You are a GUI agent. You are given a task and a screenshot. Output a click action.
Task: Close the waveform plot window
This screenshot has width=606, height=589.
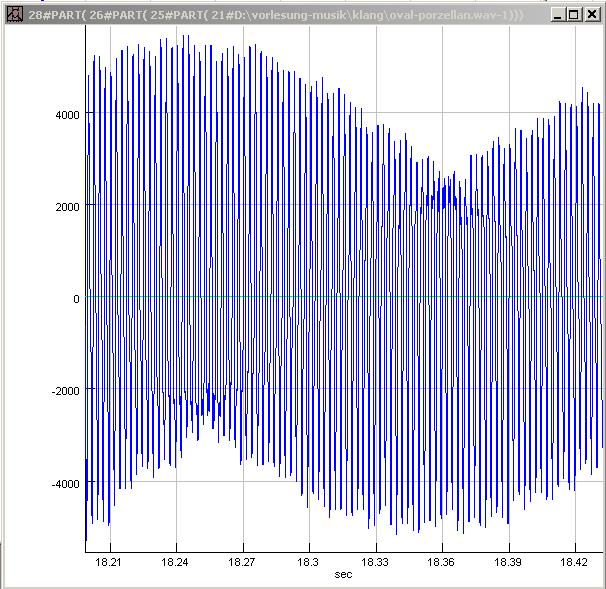click(x=592, y=15)
